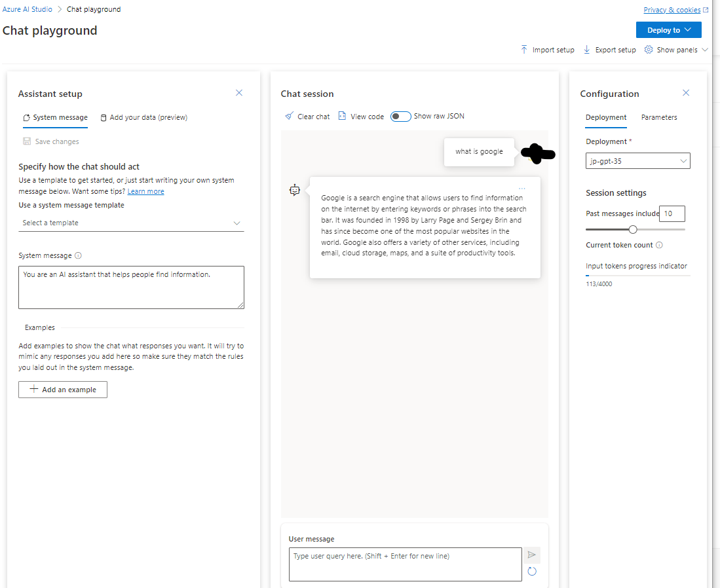Enable the Show raw JSON toggle
The image size is (720, 588).
[x=400, y=116]
